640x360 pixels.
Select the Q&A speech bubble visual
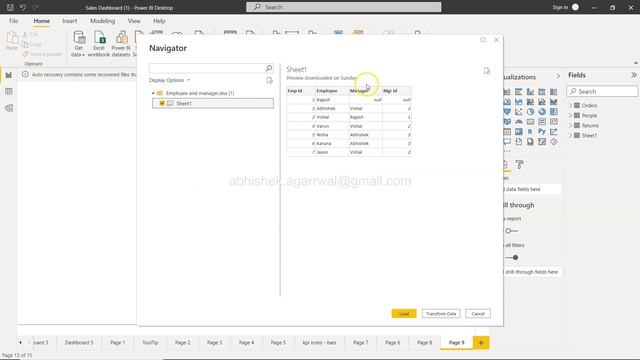tap(507, 142)
